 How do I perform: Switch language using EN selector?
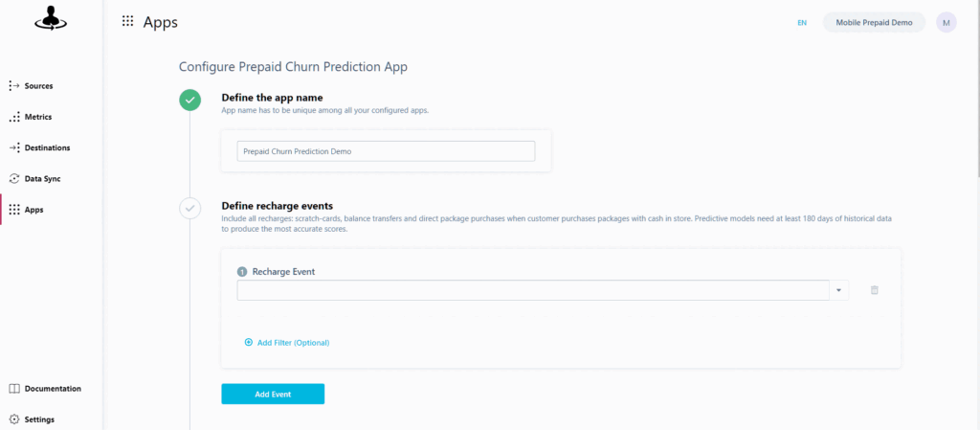tap(802, 22)
